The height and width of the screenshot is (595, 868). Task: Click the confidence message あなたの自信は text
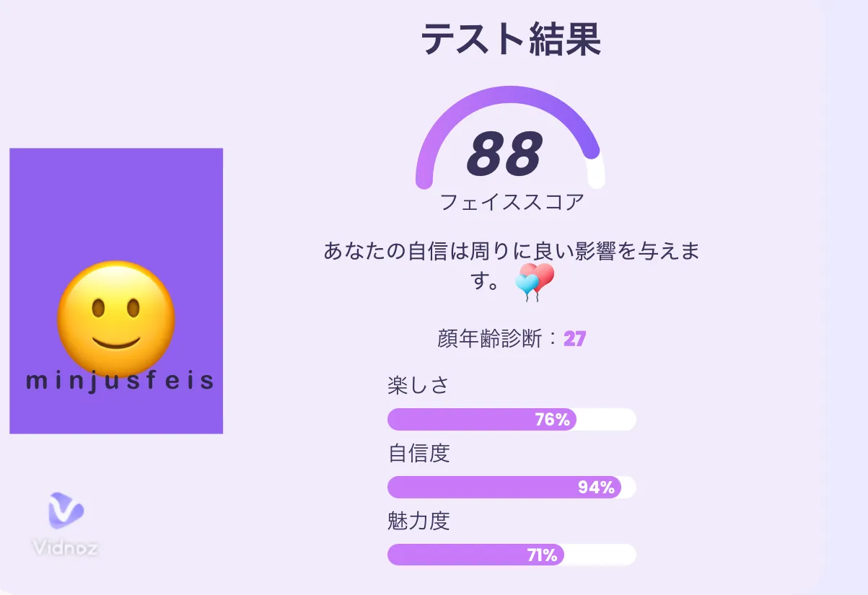point(512,265)
